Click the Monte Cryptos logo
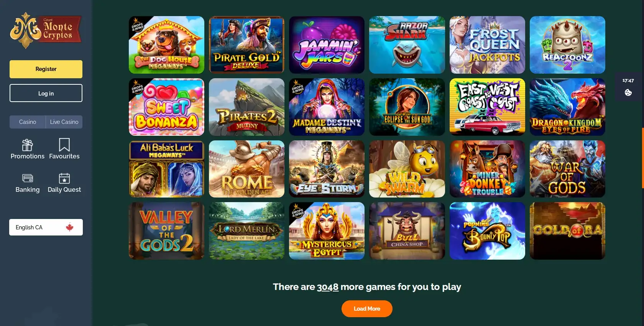Viewport: 644px width, 326px height. tap(46, 30)
